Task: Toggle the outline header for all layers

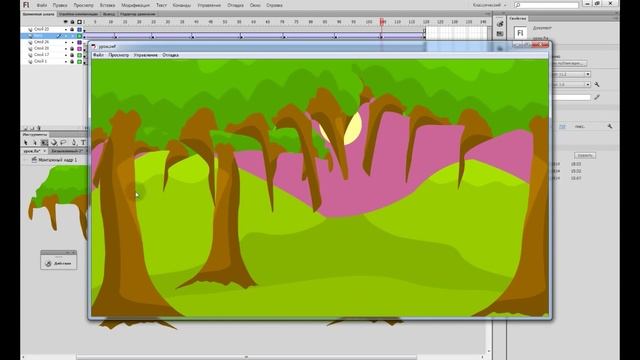Action: (x=79, y=22)
